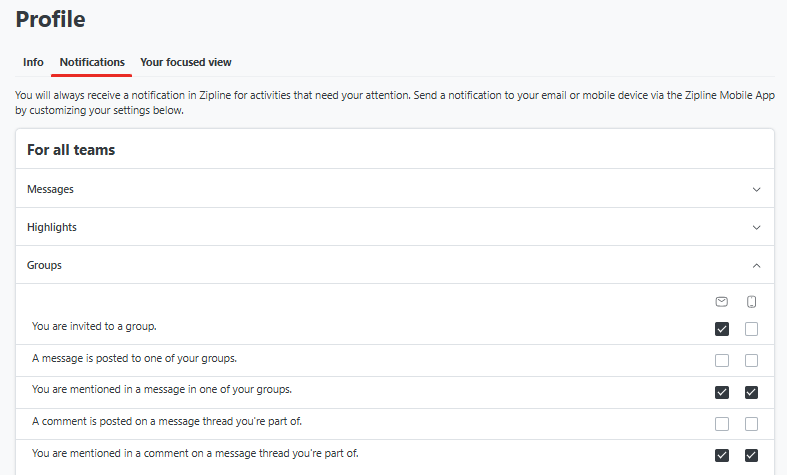Enable email for message posted to groups
Viewport: 787px width, 475px height.
[722, 361]
